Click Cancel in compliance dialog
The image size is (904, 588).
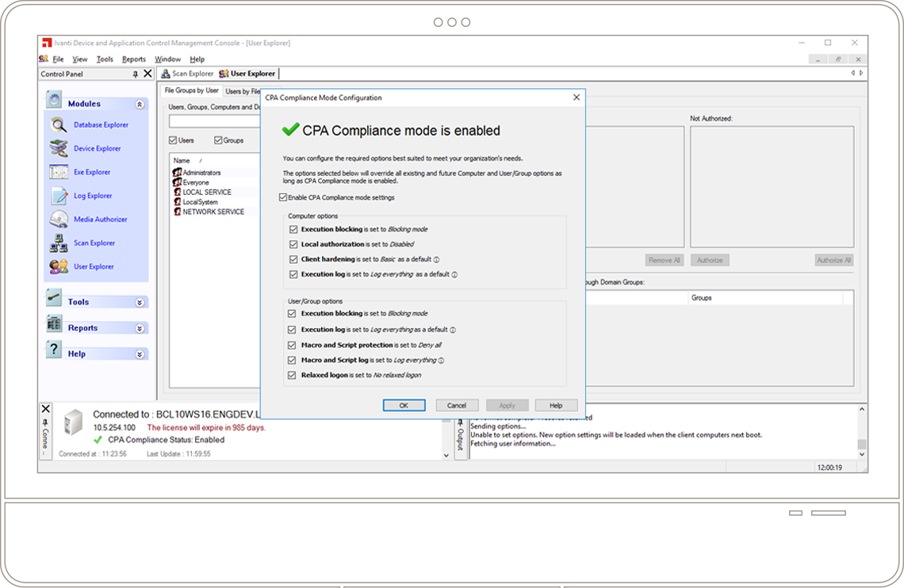457,406
